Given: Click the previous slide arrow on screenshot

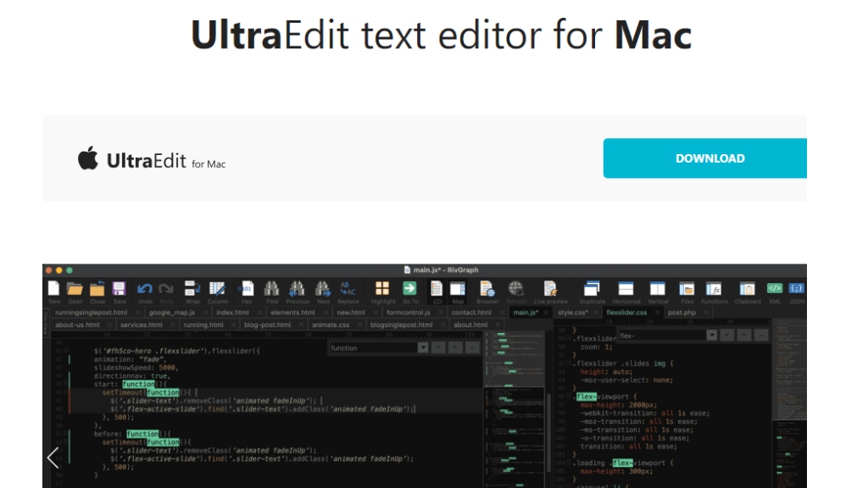Looking at the screenshot, I should [53, 457].
